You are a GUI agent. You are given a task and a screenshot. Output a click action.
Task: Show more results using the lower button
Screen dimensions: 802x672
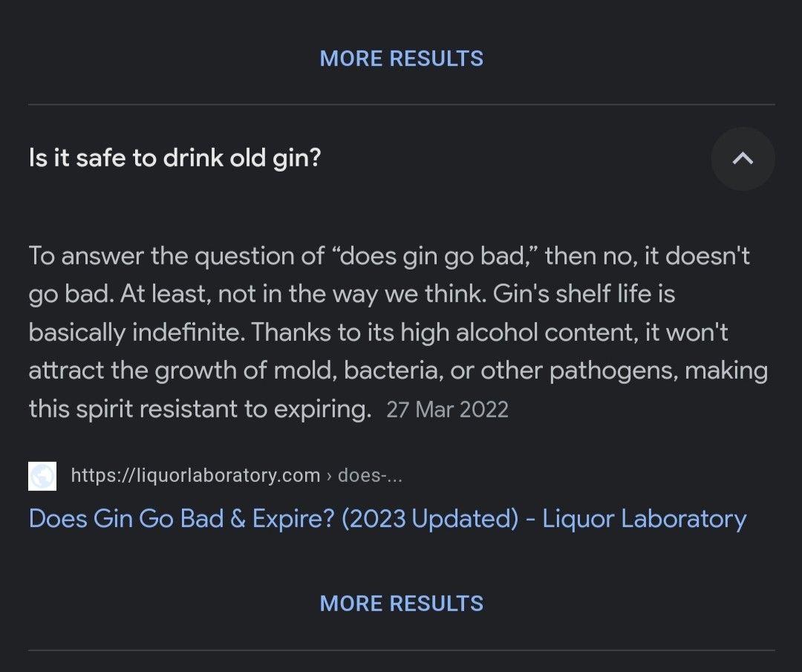[x=401, y=603]
